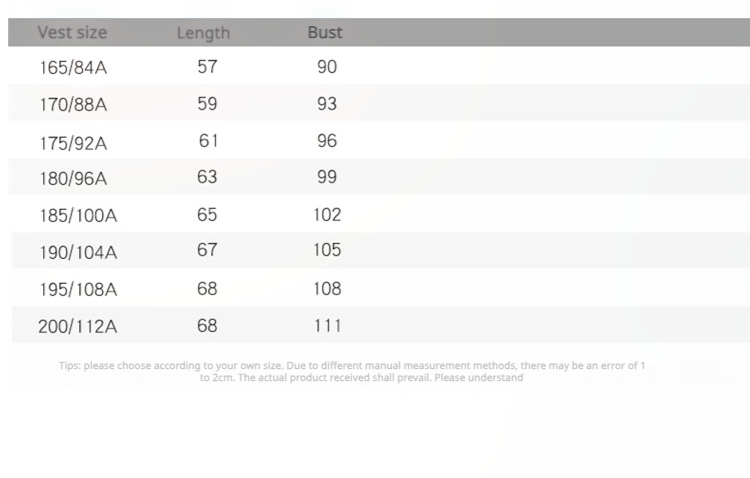Select the 165/84A size row label

point(73,68)
